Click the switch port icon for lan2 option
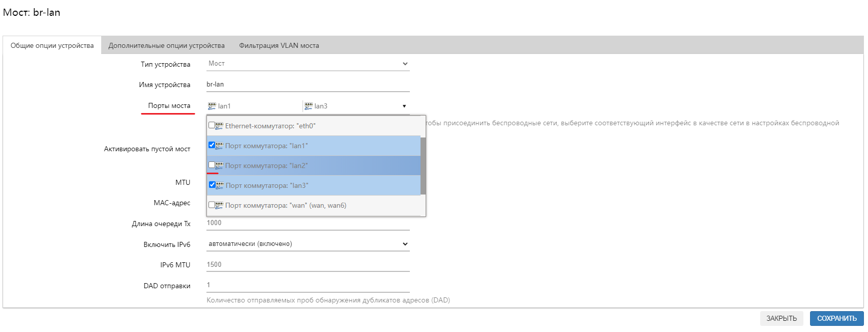This screenshot has width=868, height=332. coord(220,165)
